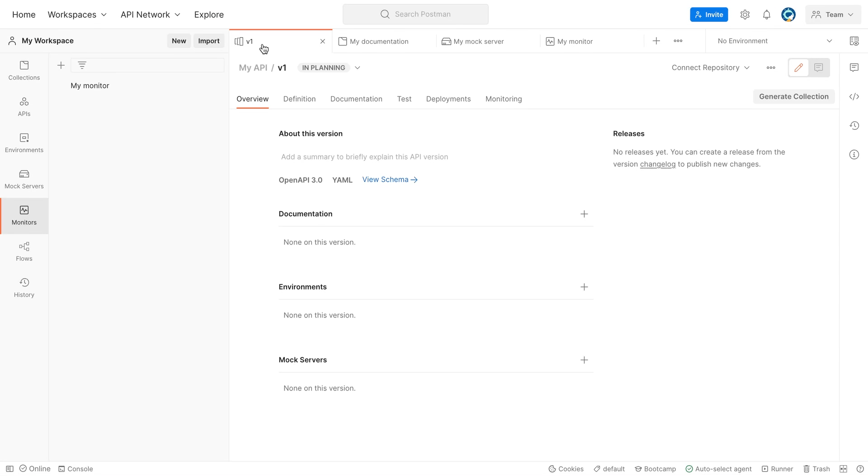Open the changelog panel on the right
The image size is (868, 476).
(x=854, y=125)
